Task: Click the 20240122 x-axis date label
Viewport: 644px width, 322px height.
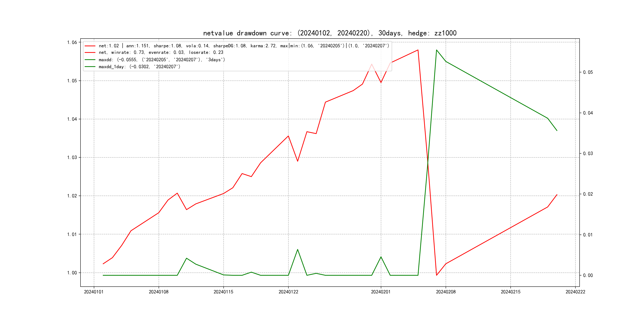Action: pos(288,292)
